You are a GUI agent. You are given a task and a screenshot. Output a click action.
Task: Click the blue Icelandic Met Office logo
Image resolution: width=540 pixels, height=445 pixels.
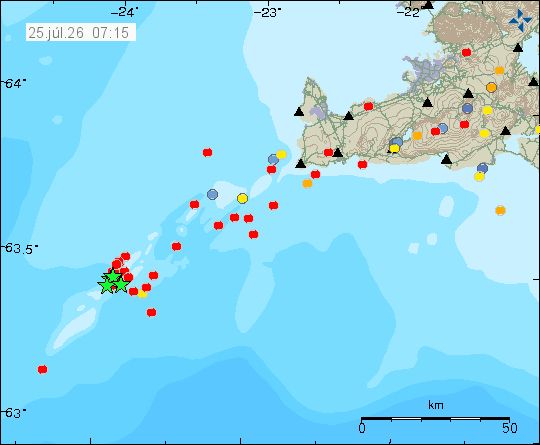(x=520, y=21)
